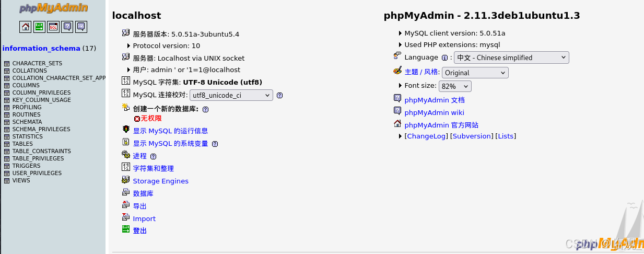Click browse icon beside STATISTICS
The height and width of the screenshot is (254, 644).
pos(7,137)
